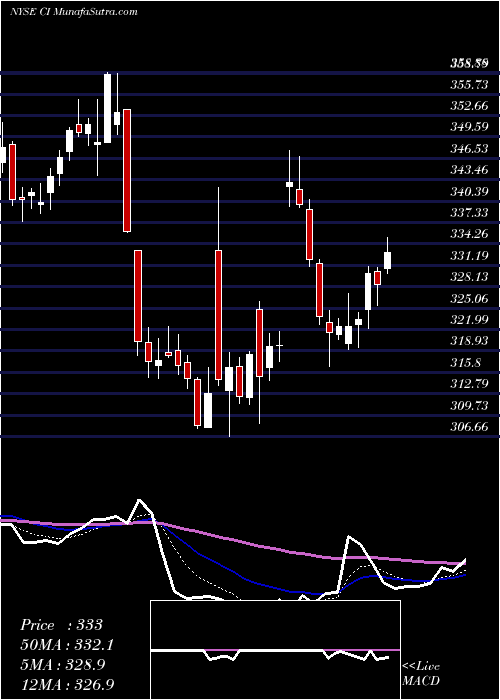
Task: Click the 5MA : 328.9 readout
Action: click(x=63, y=665)
